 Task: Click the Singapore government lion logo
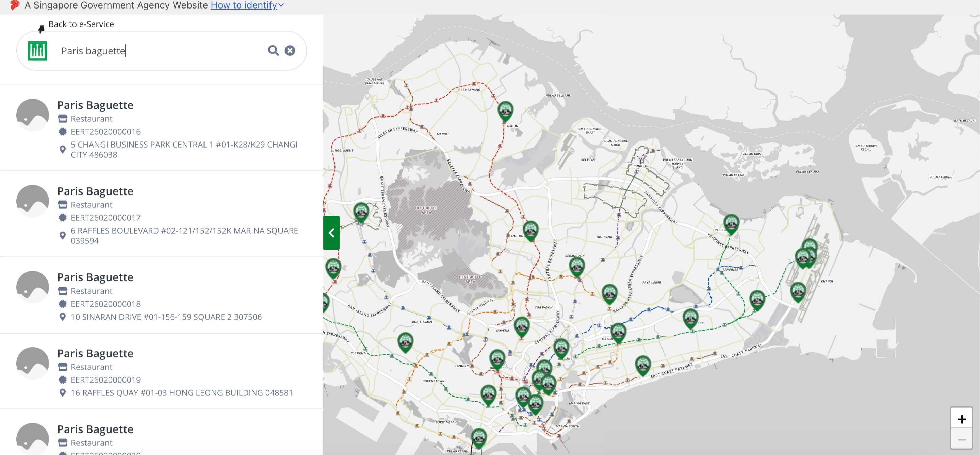coord(14,5)
